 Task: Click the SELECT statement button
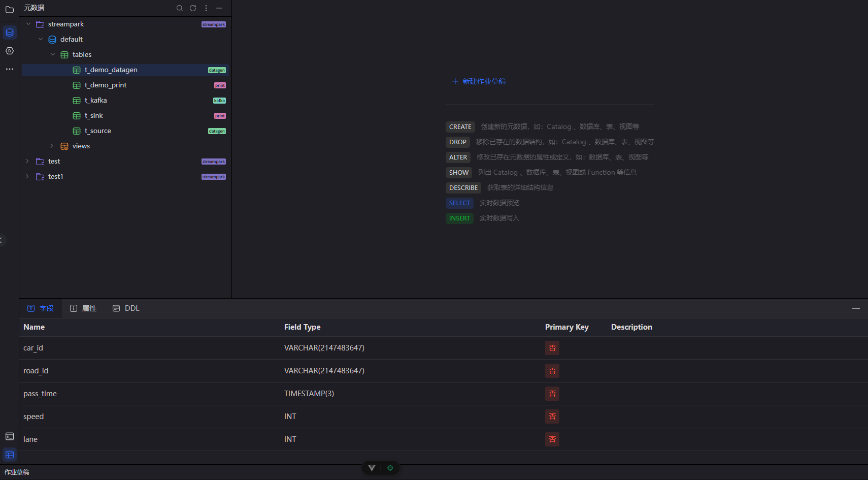459,203
